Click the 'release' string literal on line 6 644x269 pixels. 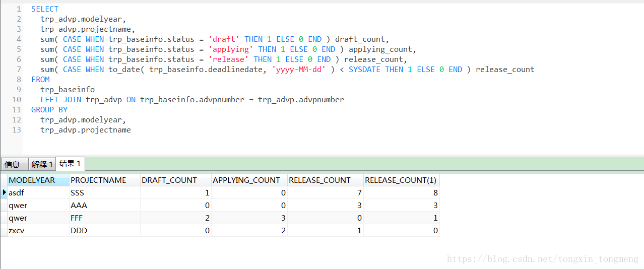point(228,59)
